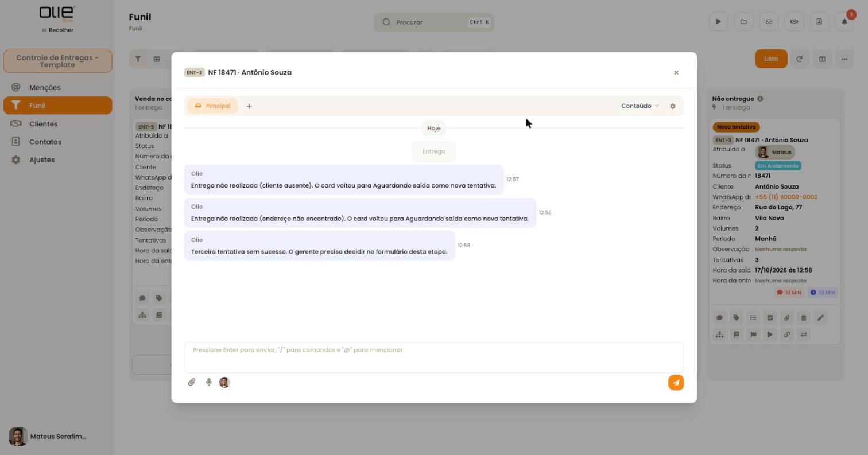Click the contact card icon in the top bar
The height and width of the screenshot is (455, 868).
pyautogui.click(x=819, y=22)
